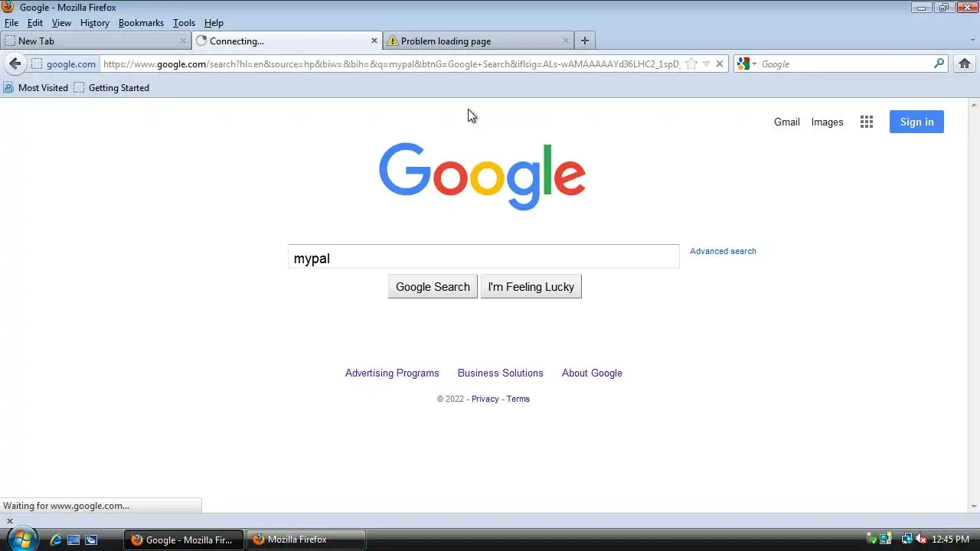Click the vertical scrollbar up arrow

[974, 104]
